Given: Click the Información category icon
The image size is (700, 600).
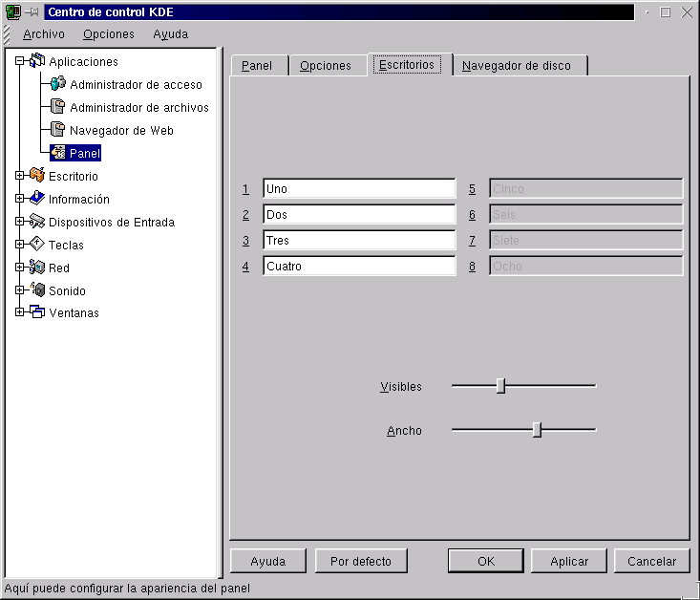Looking at the screenshot, I should 37,199.
